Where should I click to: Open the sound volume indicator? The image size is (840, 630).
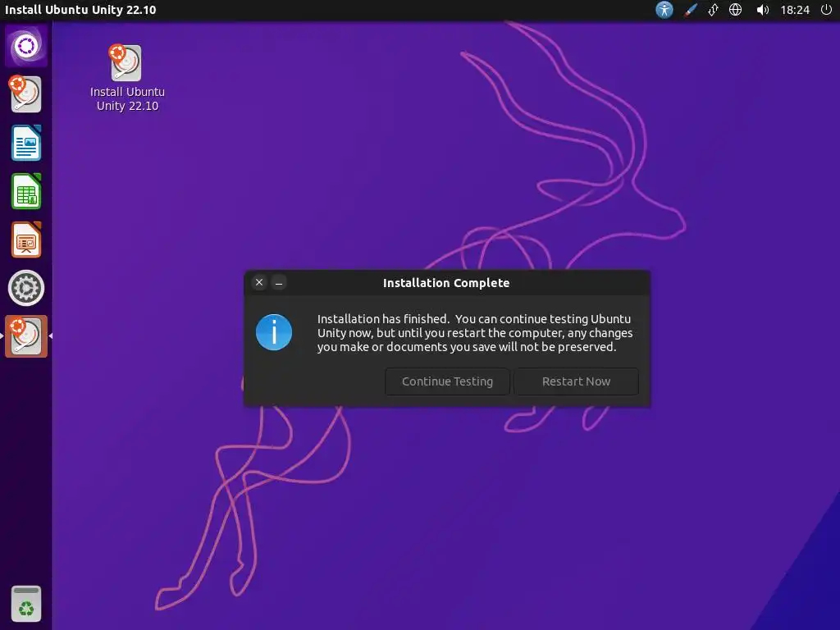pyautogui.click(x=762, y=10)
